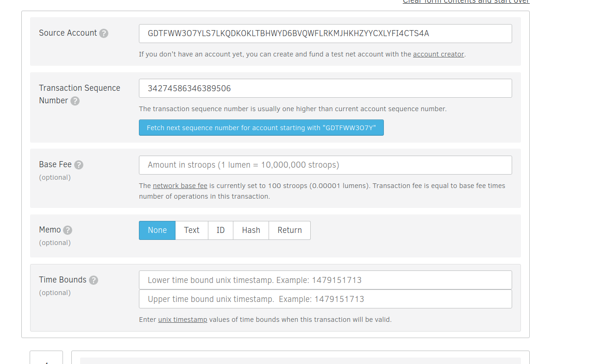The height and width of the screenshot is (364, 614).
Task: Select ID as memo type
Action: point(220,230)
